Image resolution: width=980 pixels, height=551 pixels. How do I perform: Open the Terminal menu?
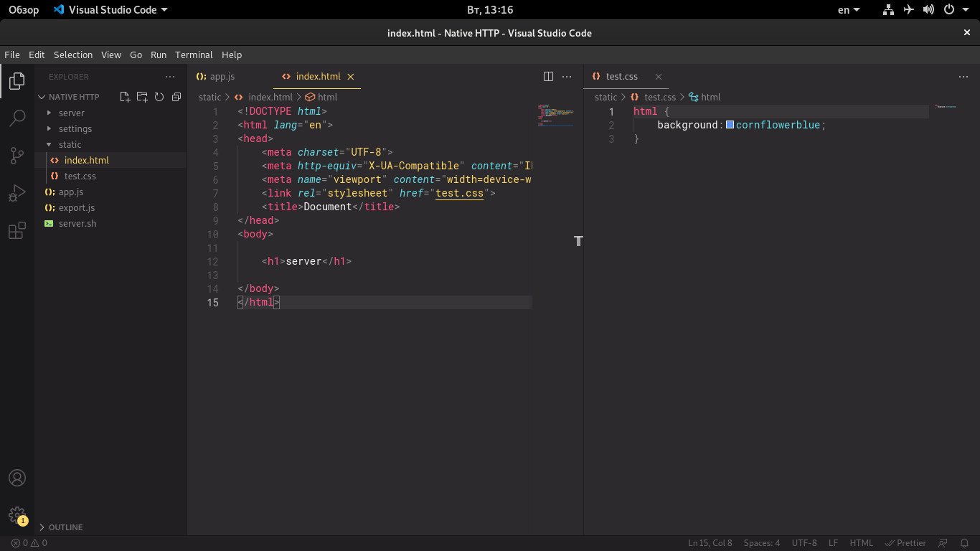(194, 55)
